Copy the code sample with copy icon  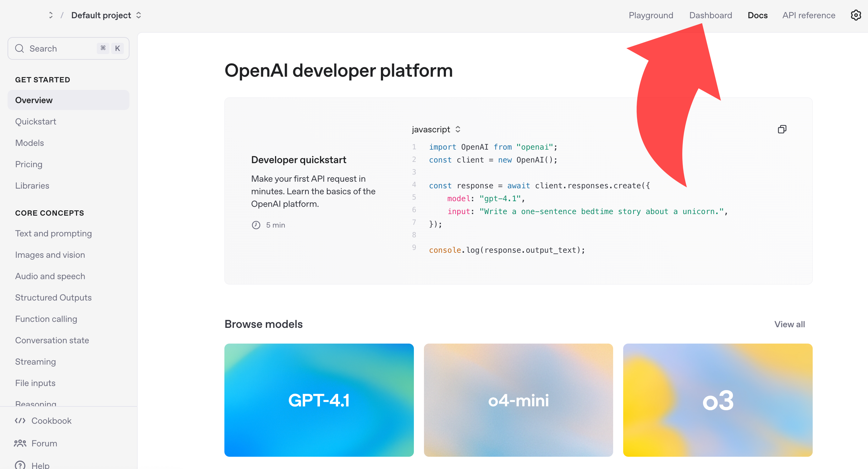click(x=782, y=130)
